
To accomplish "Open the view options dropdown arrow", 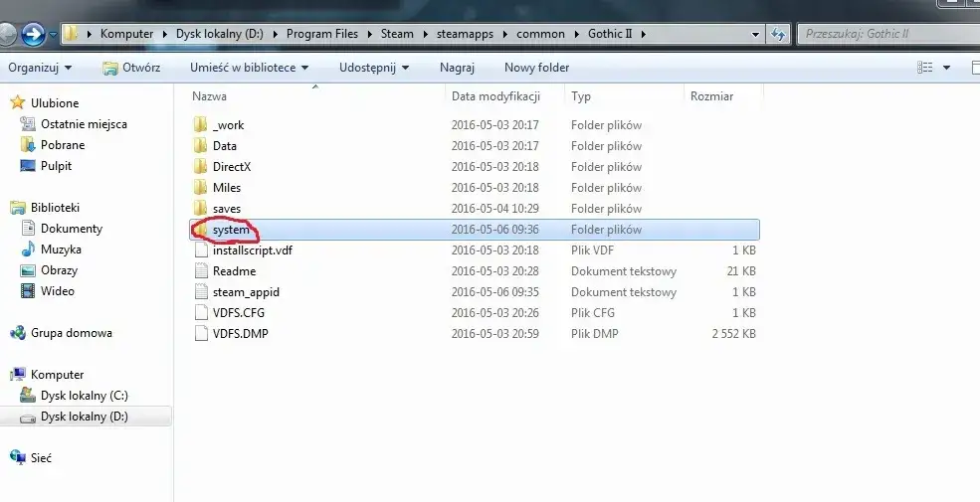I will (x=946, y=68).
